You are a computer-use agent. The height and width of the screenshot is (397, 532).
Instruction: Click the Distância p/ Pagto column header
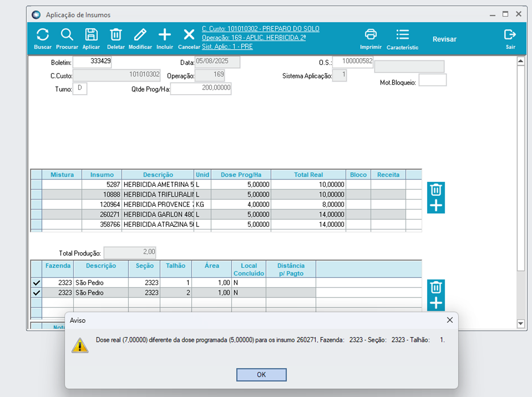pos(291,269)
